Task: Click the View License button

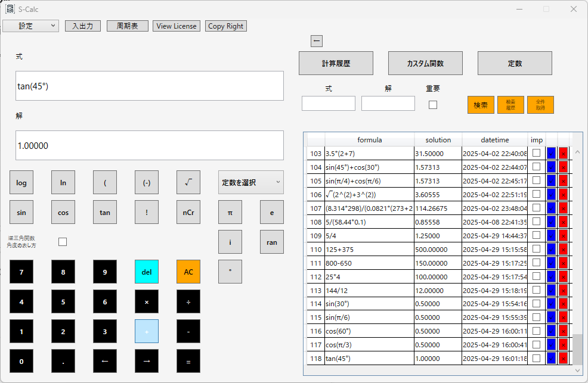Action: click(177, 26)
